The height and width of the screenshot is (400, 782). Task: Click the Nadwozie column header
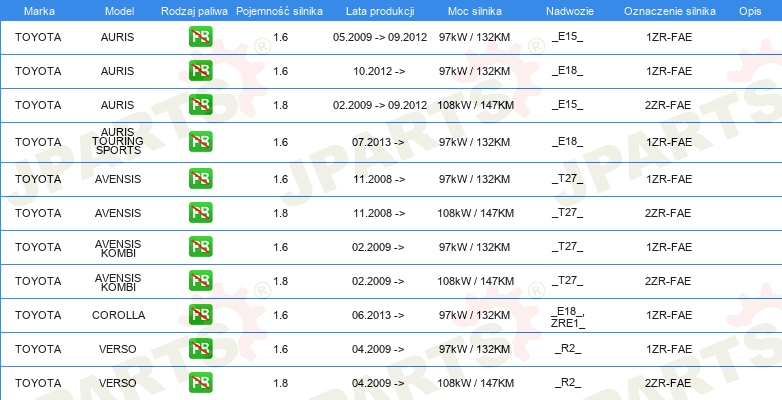pos(569,11)
